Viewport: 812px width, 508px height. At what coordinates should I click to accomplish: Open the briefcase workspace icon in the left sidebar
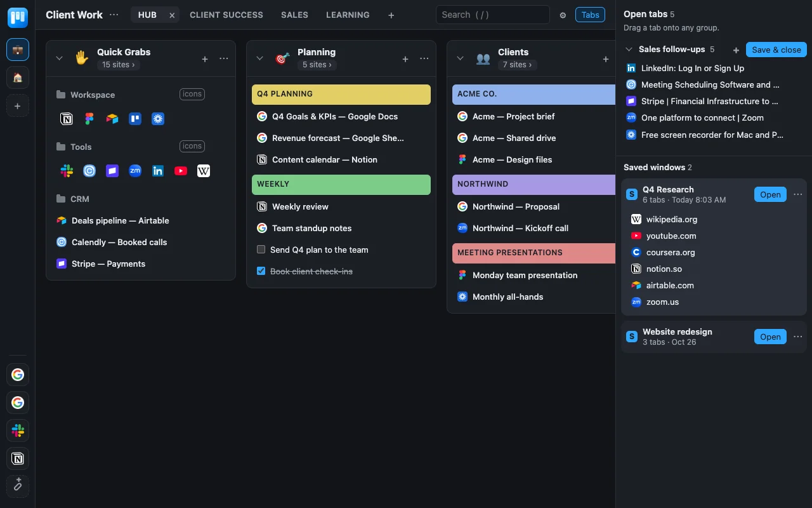pos(18,50)
